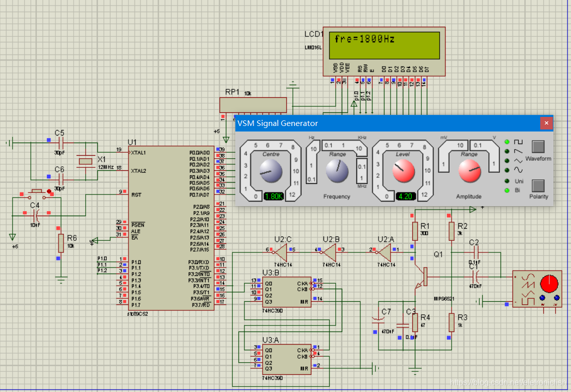Select capacitor C6
571x392 pixels.
61,179
